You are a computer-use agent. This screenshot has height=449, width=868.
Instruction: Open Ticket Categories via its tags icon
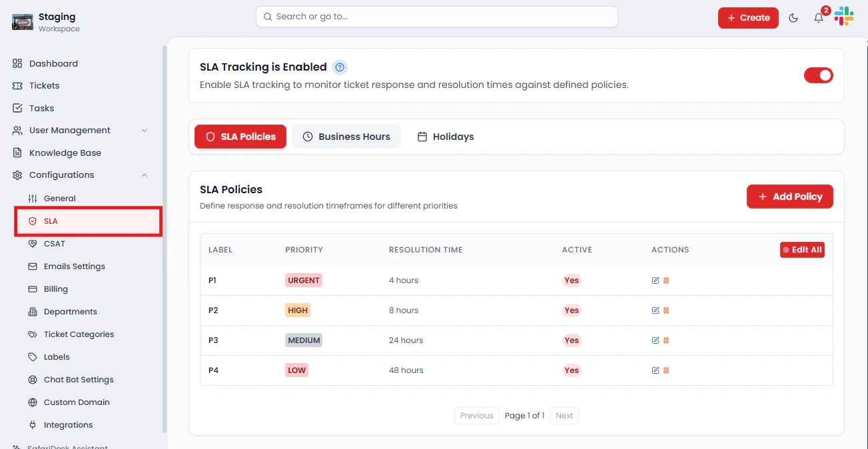pyautogui.click(x=32, y=334)
